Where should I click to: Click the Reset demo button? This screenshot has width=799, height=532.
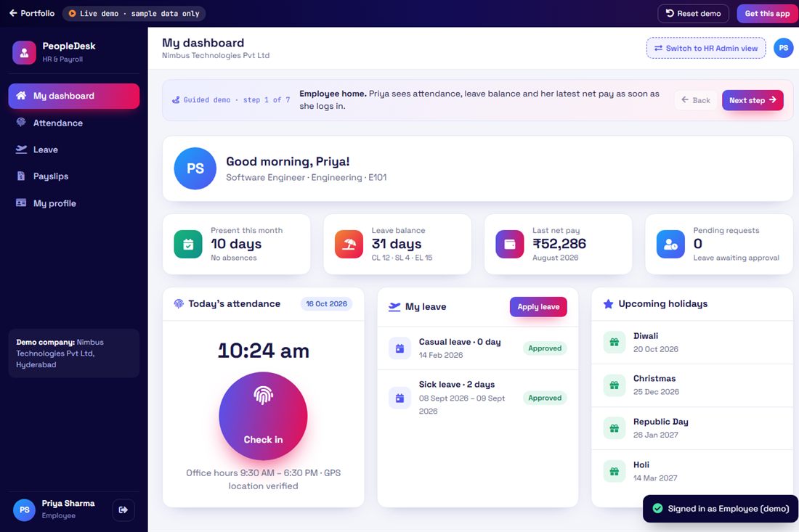[693, 13]
